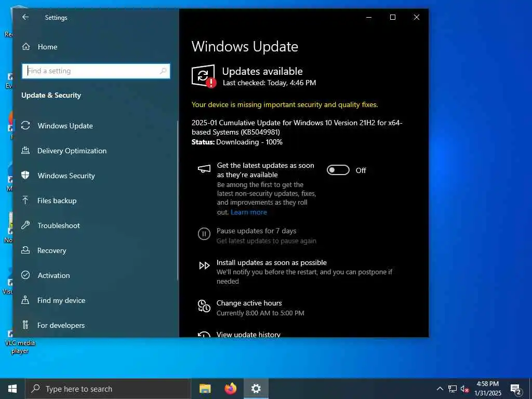Click the Activation checkmark circle icon
Image resolution: width=532 pixels, height=399 pixels.
point(25,275)
